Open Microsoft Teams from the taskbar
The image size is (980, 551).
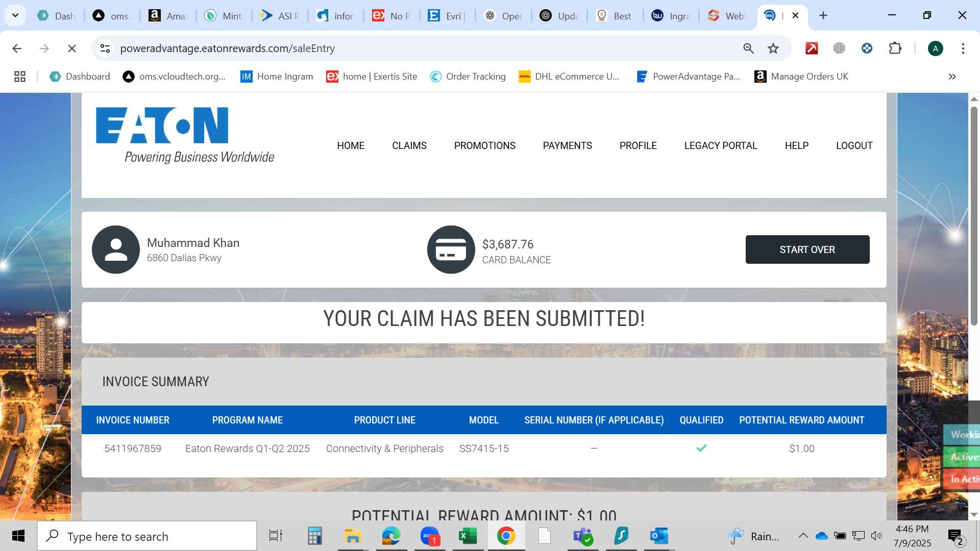(x=583, y=536)
